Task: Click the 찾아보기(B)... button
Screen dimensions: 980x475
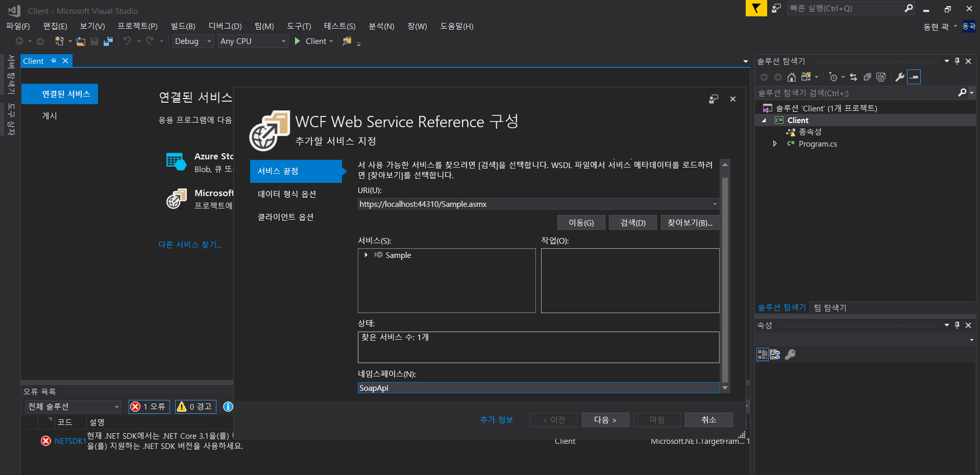Action: (x=690, y=223)
